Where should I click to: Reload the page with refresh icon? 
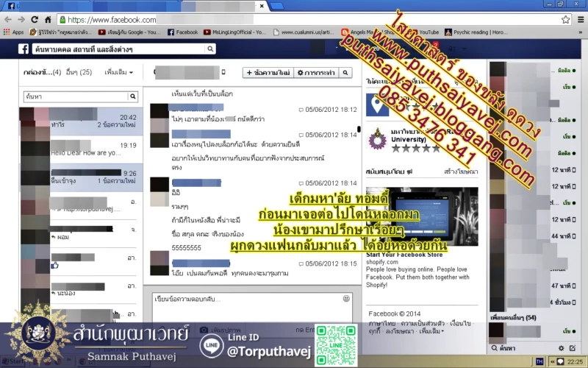35,20
